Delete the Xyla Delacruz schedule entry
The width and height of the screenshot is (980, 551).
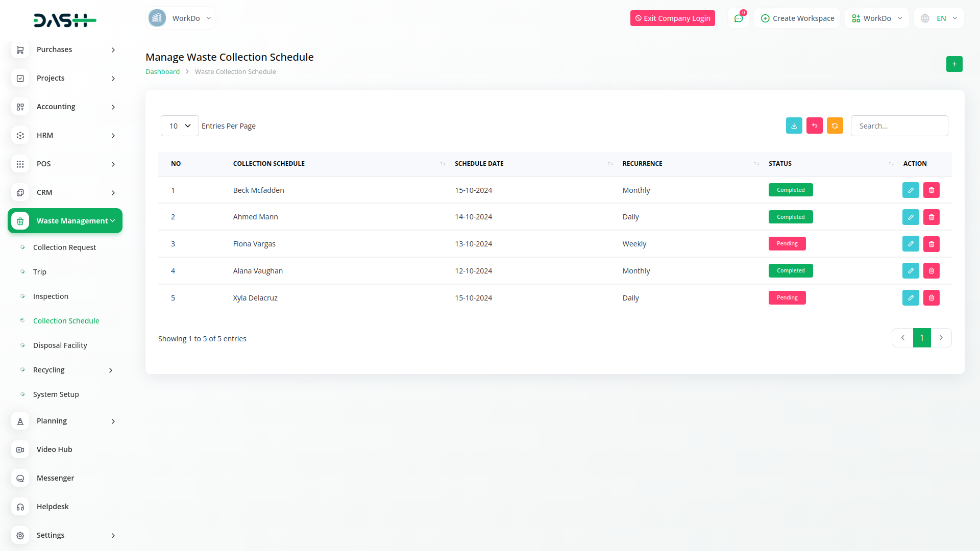[x=931, y=298]
